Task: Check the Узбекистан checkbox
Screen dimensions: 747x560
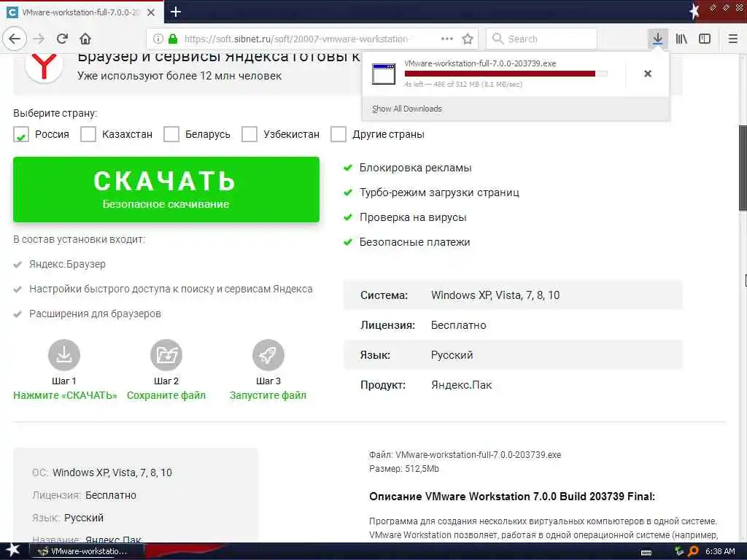Action: 249,134
